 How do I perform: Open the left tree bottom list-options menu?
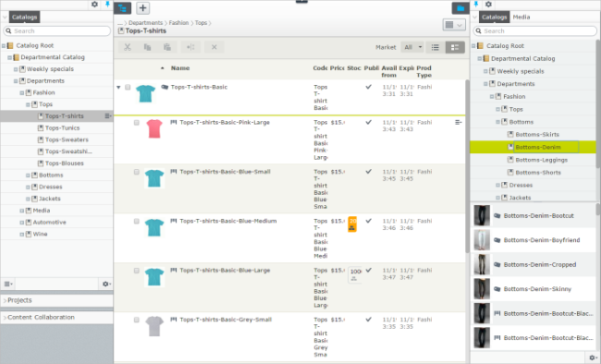point(8,284)
